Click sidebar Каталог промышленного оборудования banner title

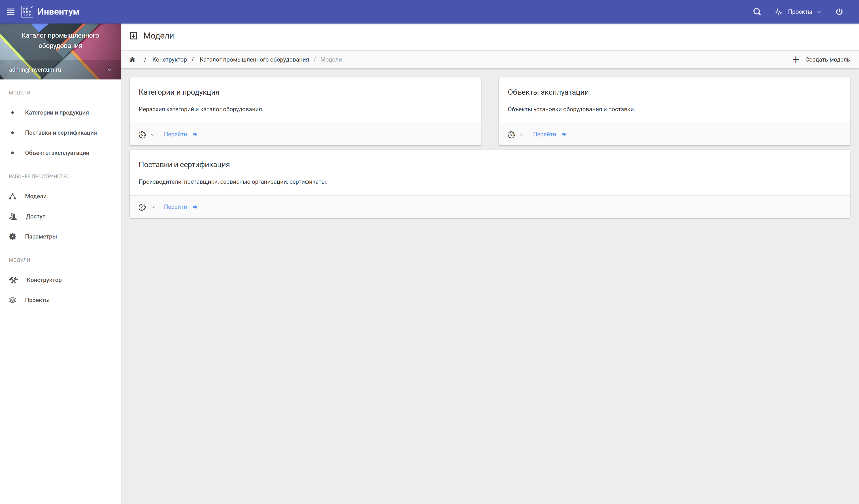click(x=60, y=40)
